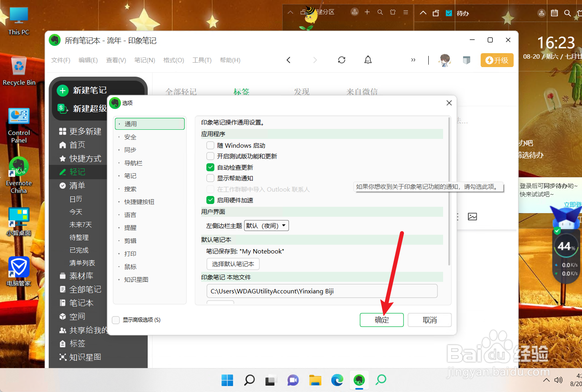Open 知识星图 in main sidebar
Viewport: 582px width, 392px height.
click(80, 357)
